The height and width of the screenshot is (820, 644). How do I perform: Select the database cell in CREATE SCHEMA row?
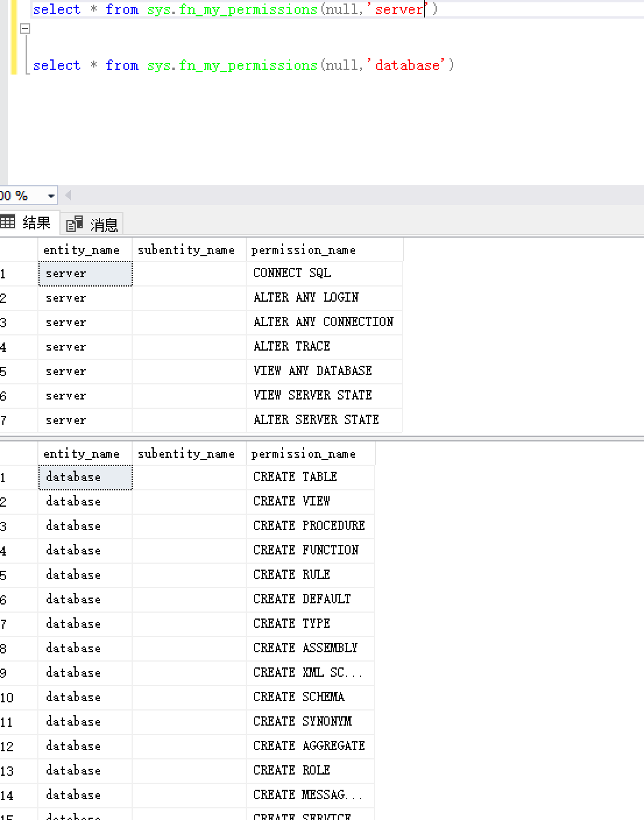tap(85, 697)
